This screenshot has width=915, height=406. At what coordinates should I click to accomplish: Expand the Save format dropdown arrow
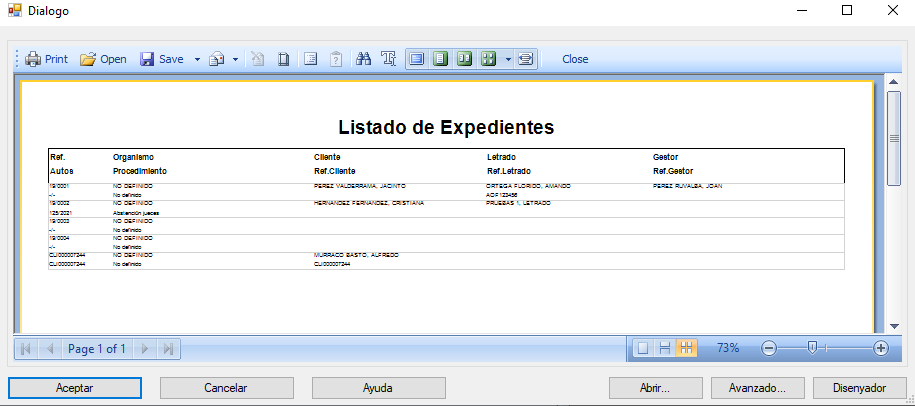tap(197, 59)
